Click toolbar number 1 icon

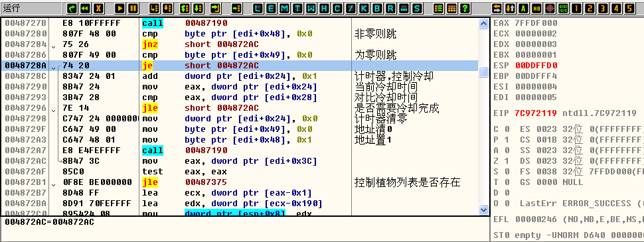pos(576,8)
